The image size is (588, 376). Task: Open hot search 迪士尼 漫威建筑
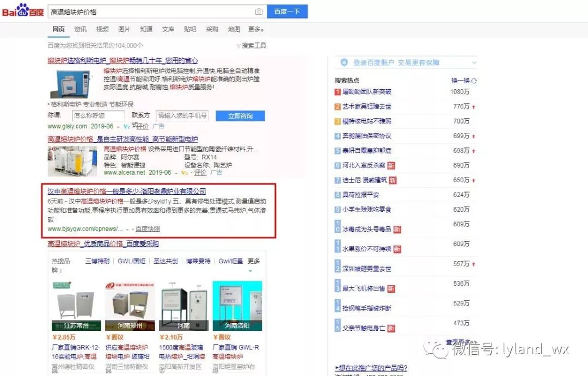coord(364,180)
